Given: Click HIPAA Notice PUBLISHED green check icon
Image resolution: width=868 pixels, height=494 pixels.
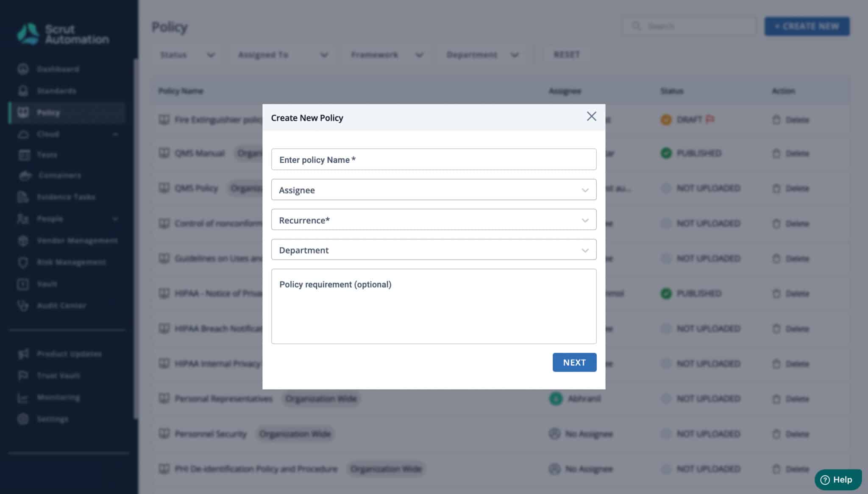Looking at the screenshot, I should click(666, 293).
